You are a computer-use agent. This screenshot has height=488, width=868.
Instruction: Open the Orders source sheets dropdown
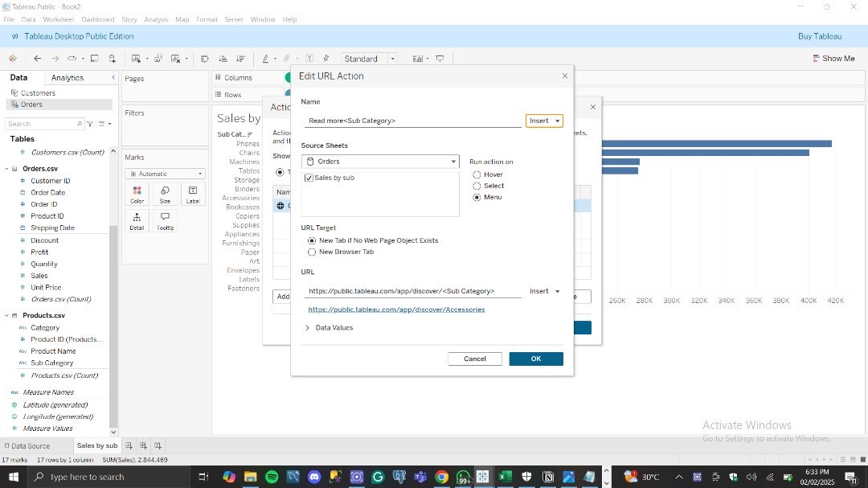click(380, 161)
